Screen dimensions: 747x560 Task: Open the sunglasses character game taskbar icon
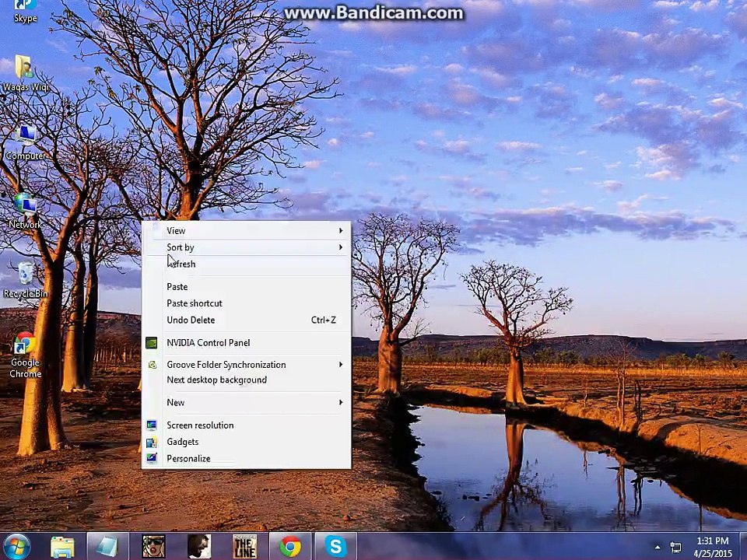[154, 547]
